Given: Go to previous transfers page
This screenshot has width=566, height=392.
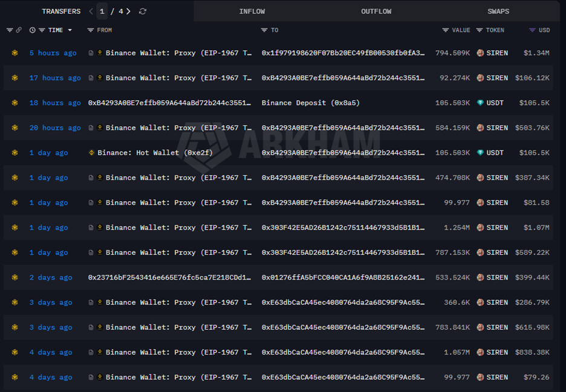Looking at the screenshot, I should [x=91, y=11].
